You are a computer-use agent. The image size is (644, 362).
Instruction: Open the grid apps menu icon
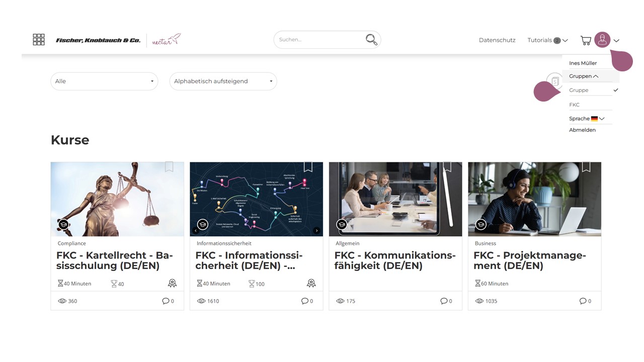[39, 40]
